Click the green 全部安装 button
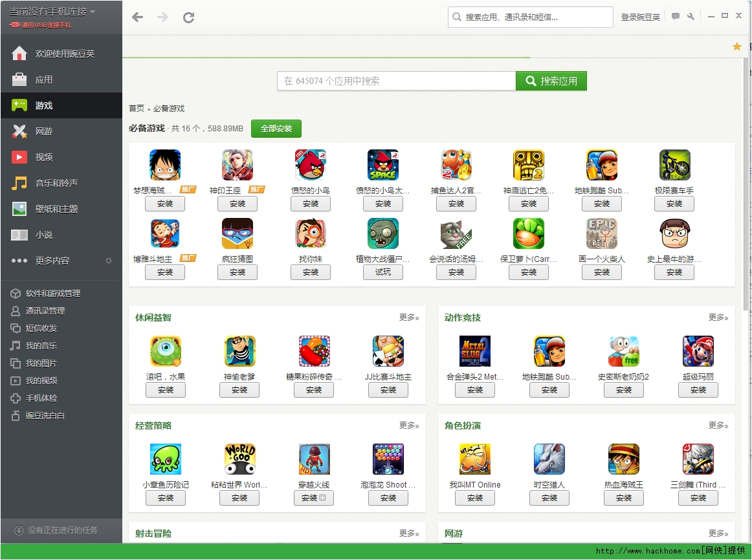 tap(276, 129)
